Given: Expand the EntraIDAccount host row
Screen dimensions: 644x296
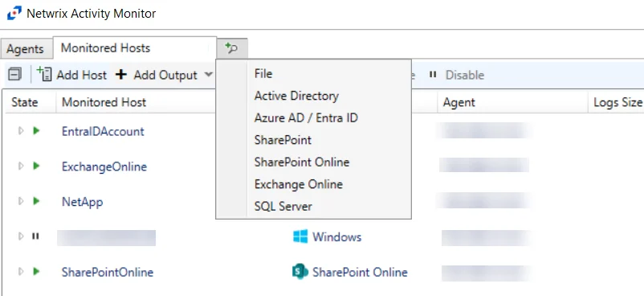Looking at the screenshot, I should (21, 131).
